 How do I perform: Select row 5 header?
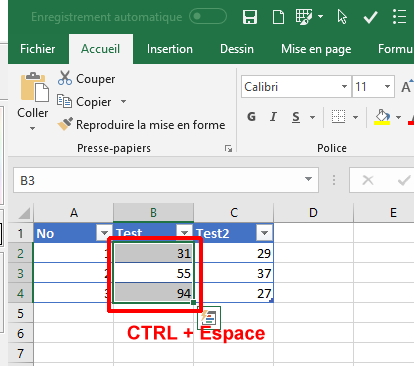pos(20,313)
